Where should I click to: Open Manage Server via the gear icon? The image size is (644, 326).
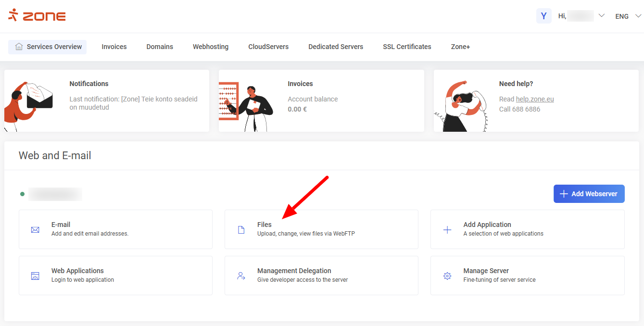(x=447, y=276)
